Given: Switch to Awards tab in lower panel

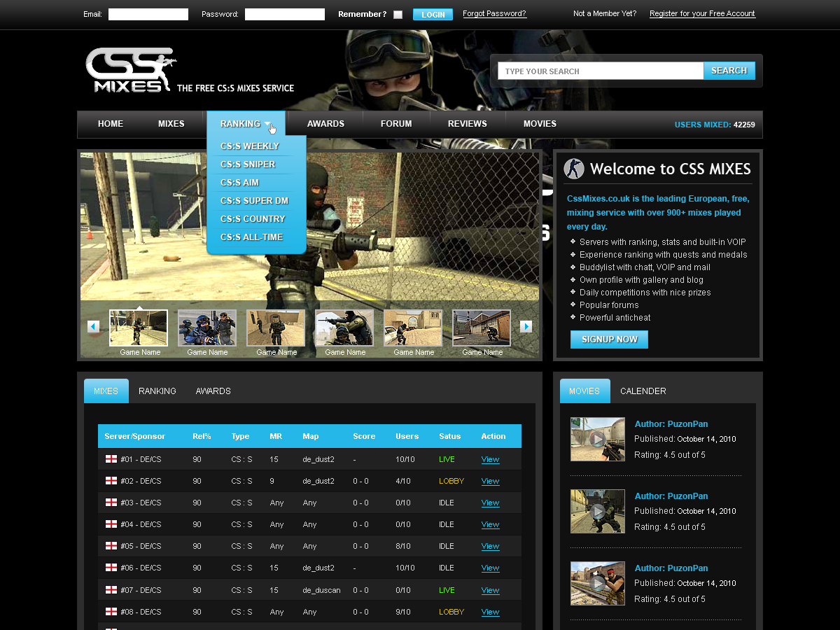Looking at the screenshot, I should pyautogui.click(x=213, y=391).
